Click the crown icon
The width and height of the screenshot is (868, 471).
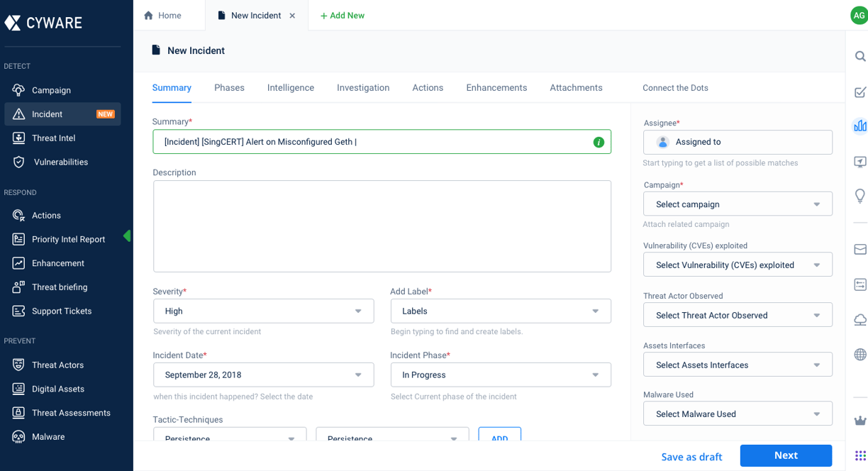pyautogui.click(x=860, y=421)
